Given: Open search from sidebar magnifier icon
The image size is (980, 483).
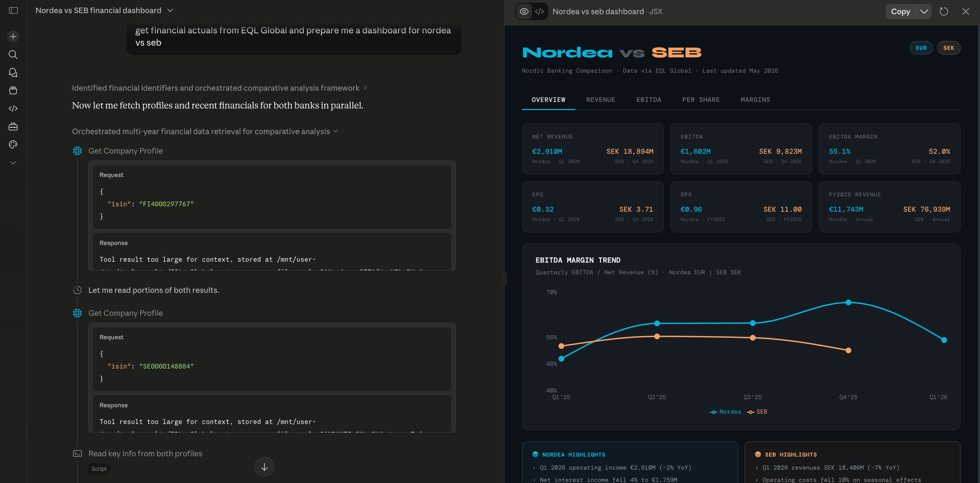Looking at the screenshot, I should pos(13,55).
